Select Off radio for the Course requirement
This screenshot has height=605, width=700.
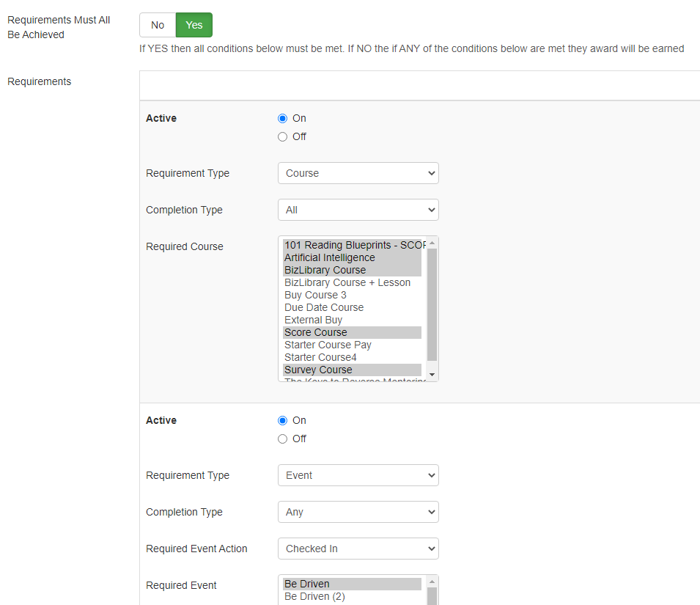click(x=283, y=136)
